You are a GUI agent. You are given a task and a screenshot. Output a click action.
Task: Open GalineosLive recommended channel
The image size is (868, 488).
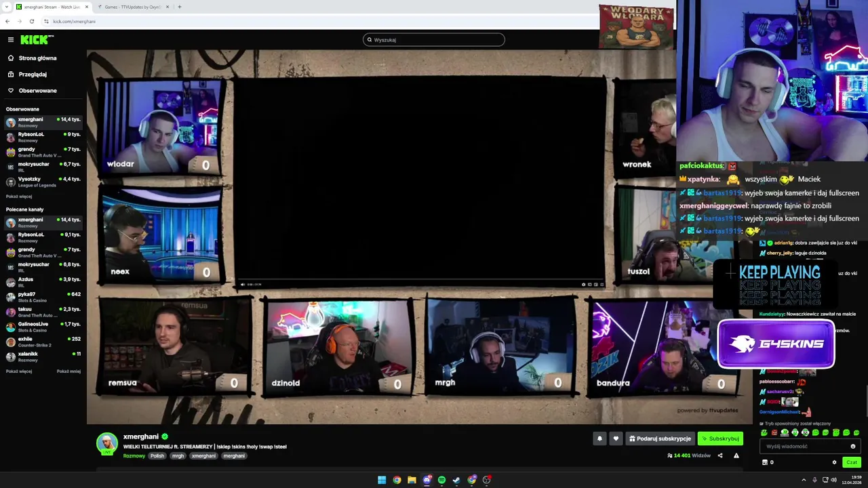[43, 327]
